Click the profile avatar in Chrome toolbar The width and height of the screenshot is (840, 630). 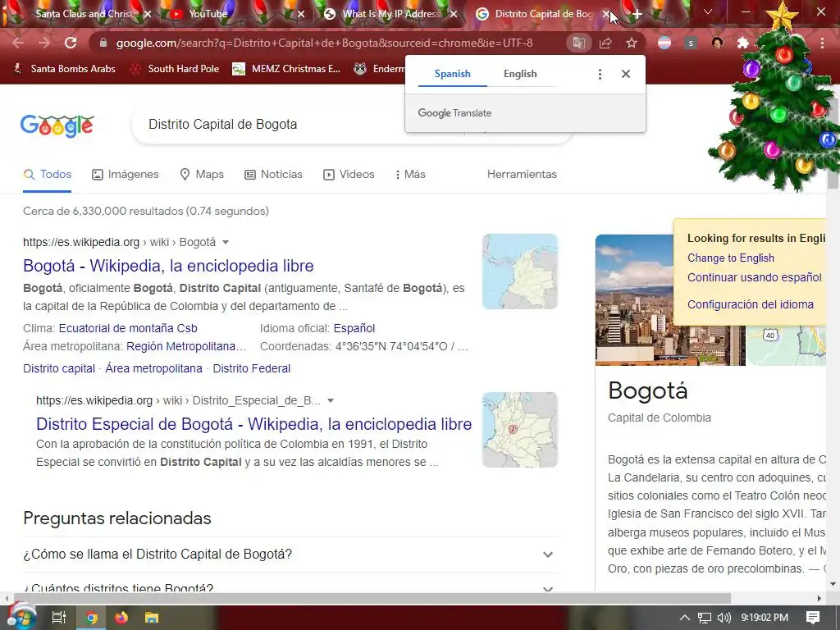click(717, 43)
